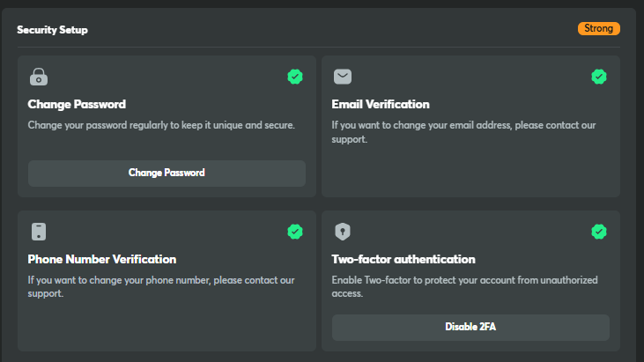Click green checkmark badge on Two-factor authentication

click(599, 232)
